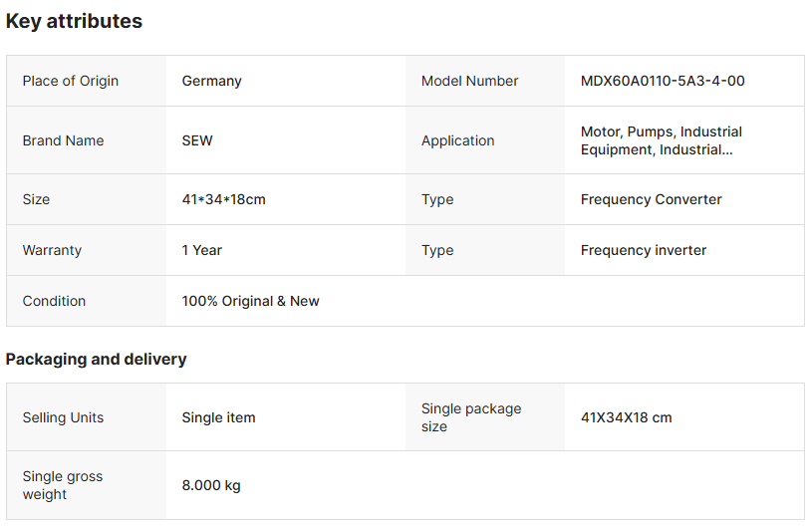Click 100% Original & New condition value
The image size is (812, 526).
(x=250, y=301)
